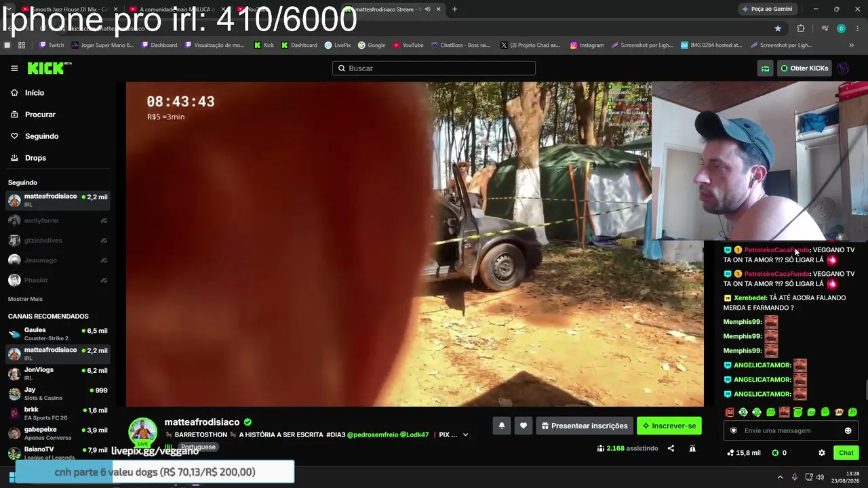Open offline channel gtzinholives
This screenshot has width=868, height=488.
pos(58,241)
